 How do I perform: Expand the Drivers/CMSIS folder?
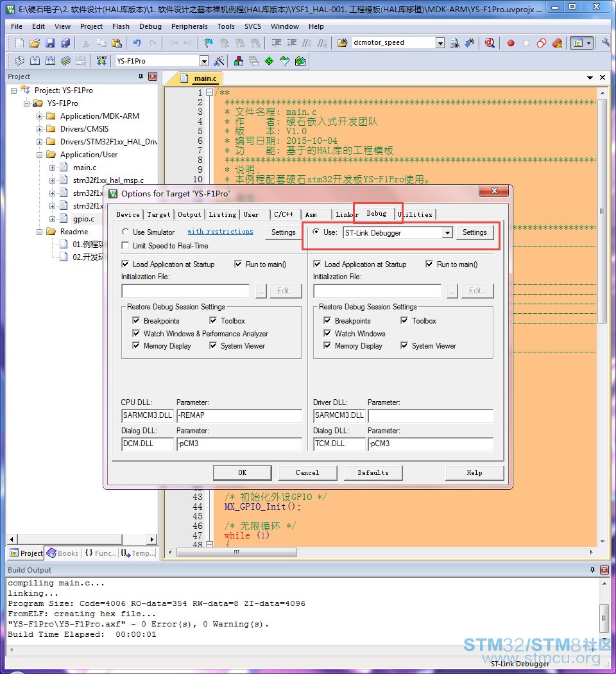point(40,129)
